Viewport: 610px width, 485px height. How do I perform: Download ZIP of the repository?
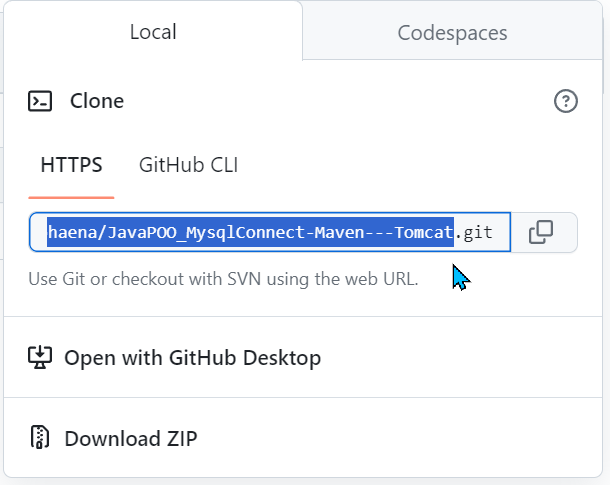(x=130, y=438)
